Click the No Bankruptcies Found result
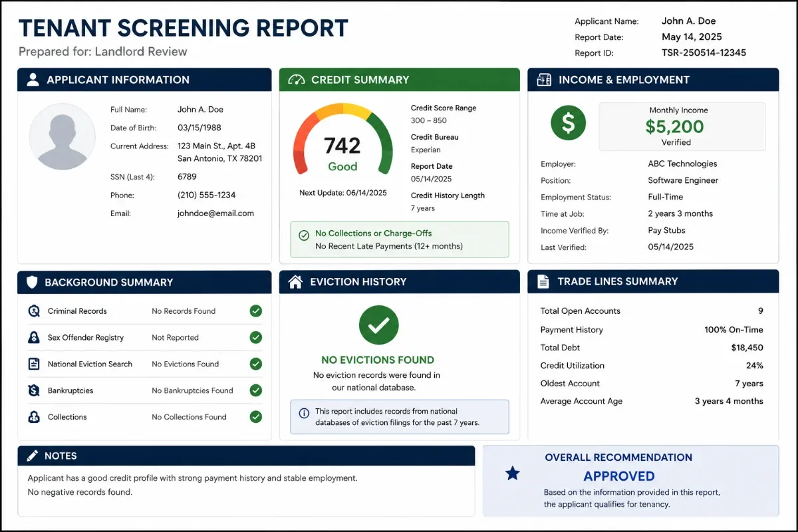This screenshot has height=532, width=798. pos(192,390)
